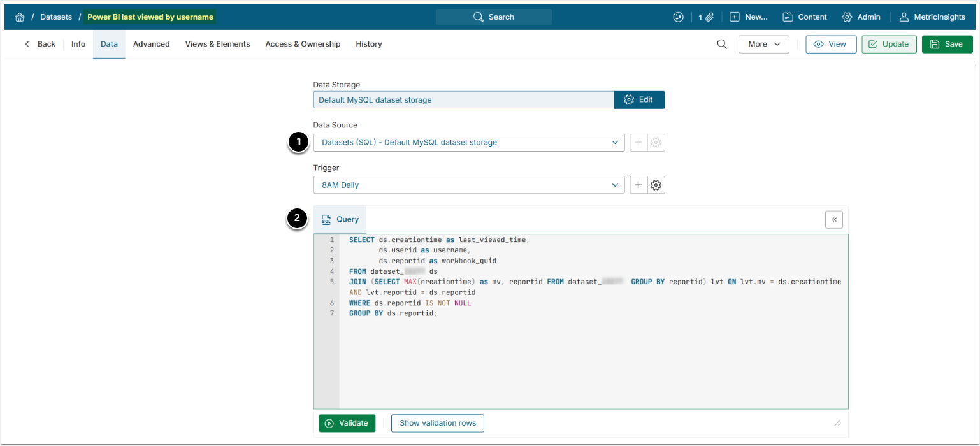The image size is (980, 446).
Task: Click the home icon in breadcrumb
Action: tap(20, 17)
